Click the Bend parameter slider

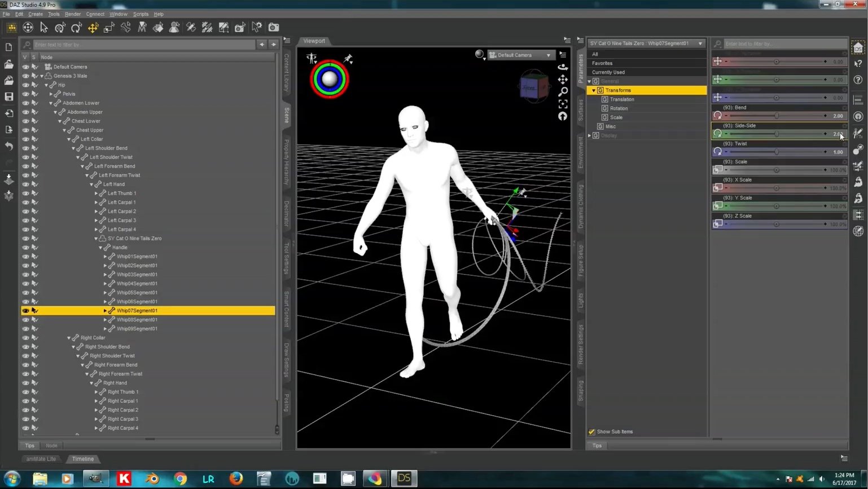click(776, 116)
